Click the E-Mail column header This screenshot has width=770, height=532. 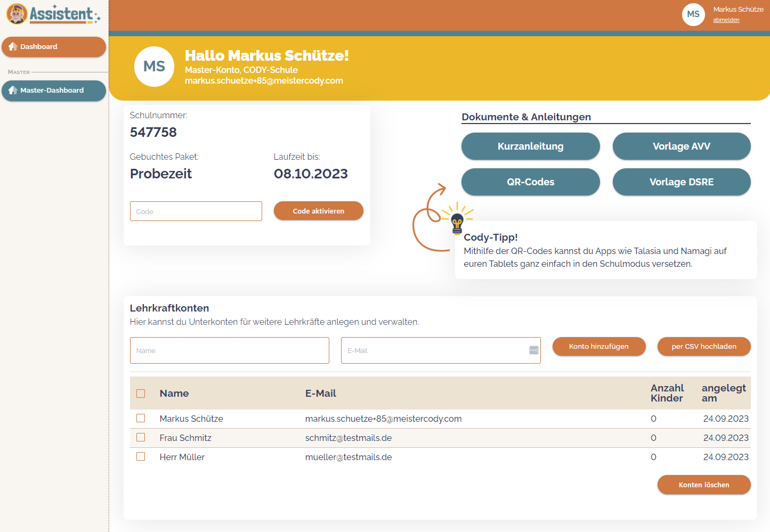pyautogui.click(x=321, y=394)
